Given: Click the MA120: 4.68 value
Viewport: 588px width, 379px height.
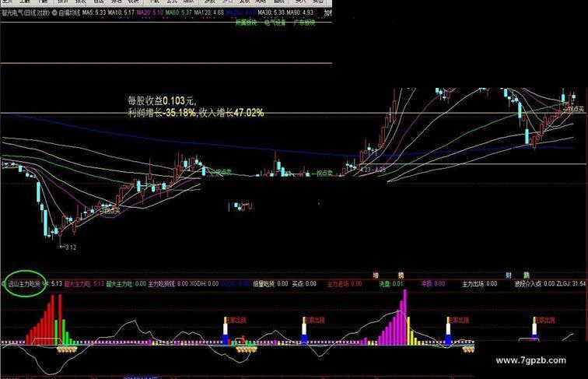Looking at the screenshot, I should tap(209, 12).
